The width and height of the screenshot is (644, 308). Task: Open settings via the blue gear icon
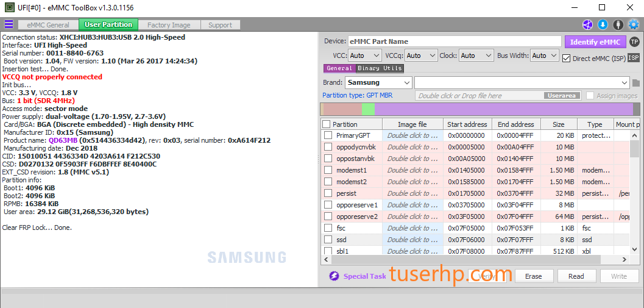tap(633, 24)
